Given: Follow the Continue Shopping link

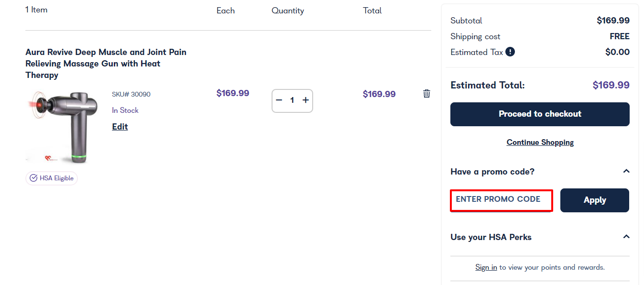Looking at the screenshot, I should pos(540,142).
